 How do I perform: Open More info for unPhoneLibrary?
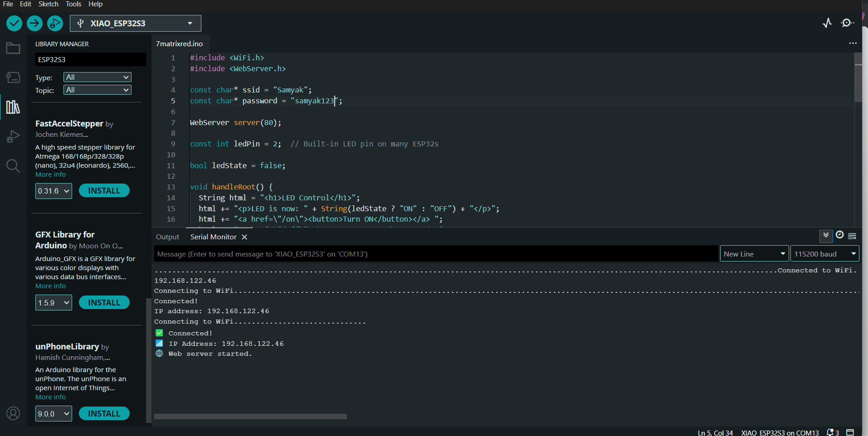pos(50,397)
